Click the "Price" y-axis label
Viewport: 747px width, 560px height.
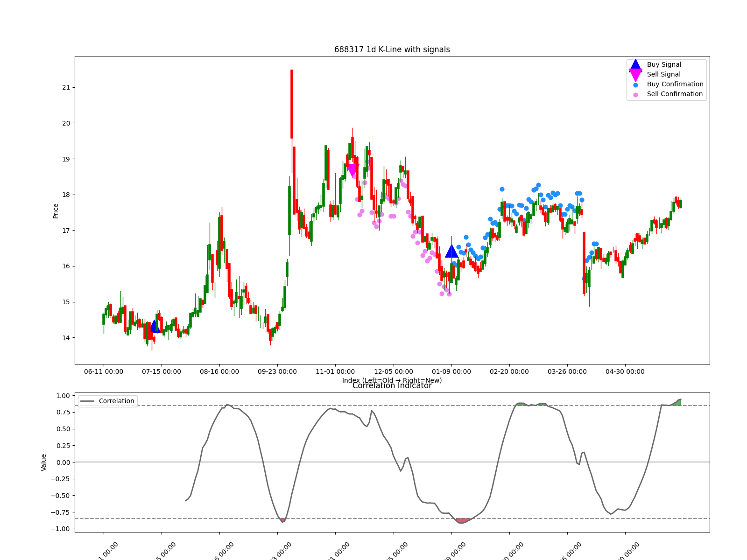pyautogui.click(x=56, y=211)
